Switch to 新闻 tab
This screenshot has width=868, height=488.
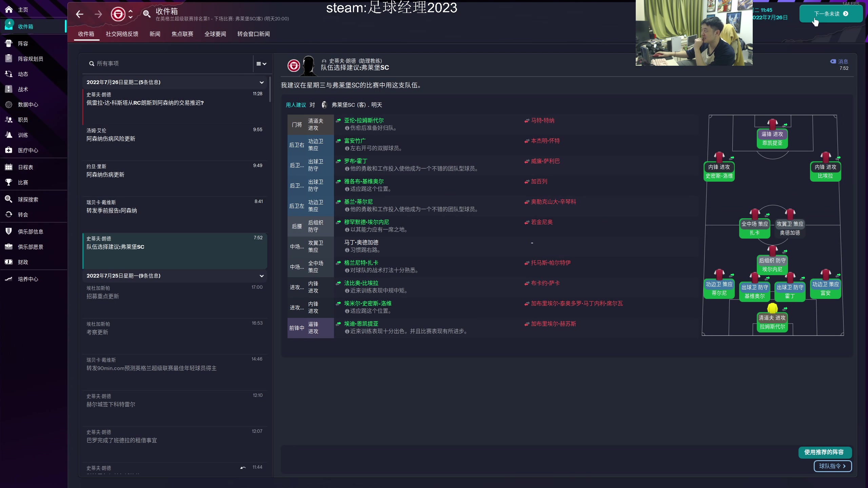click(x=155, y=34)
